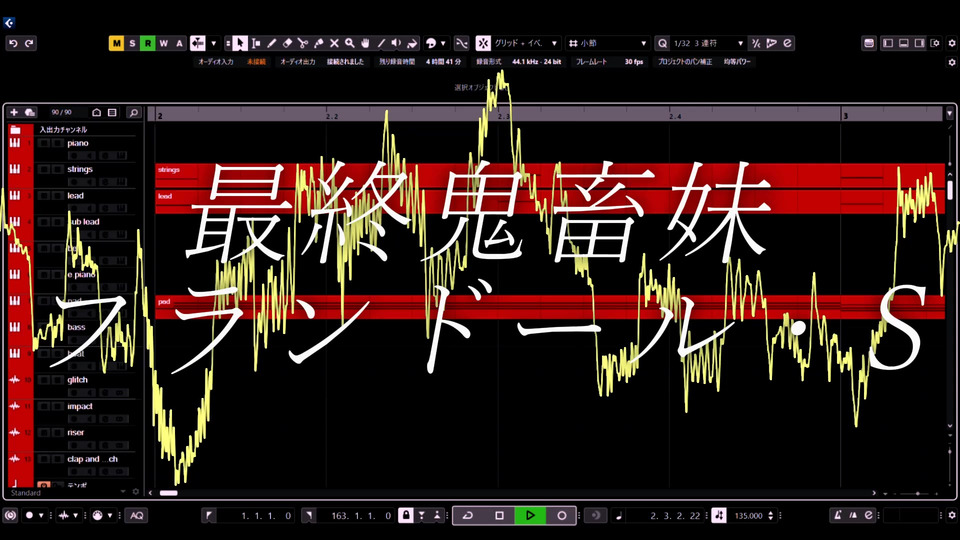Toggle Auto-Scroll button in toolbar
Viewport: 960px width, 540px height.
point(197,43)
